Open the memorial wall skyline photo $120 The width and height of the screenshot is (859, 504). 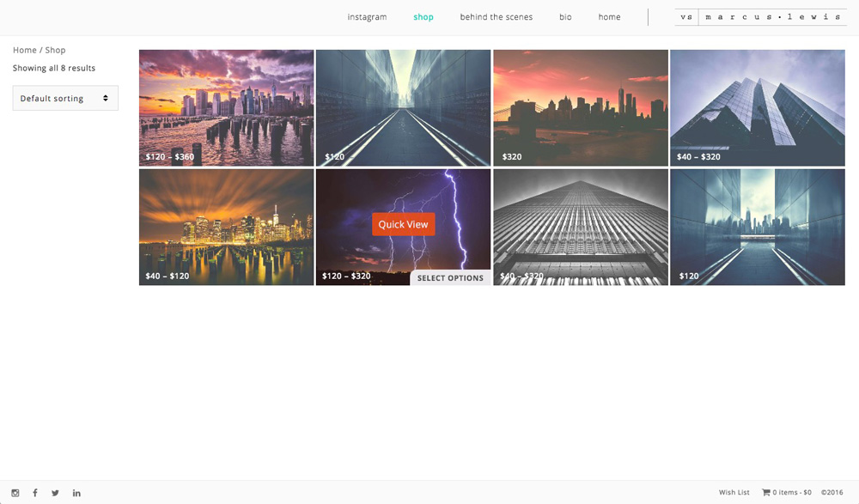click(758, 227)
